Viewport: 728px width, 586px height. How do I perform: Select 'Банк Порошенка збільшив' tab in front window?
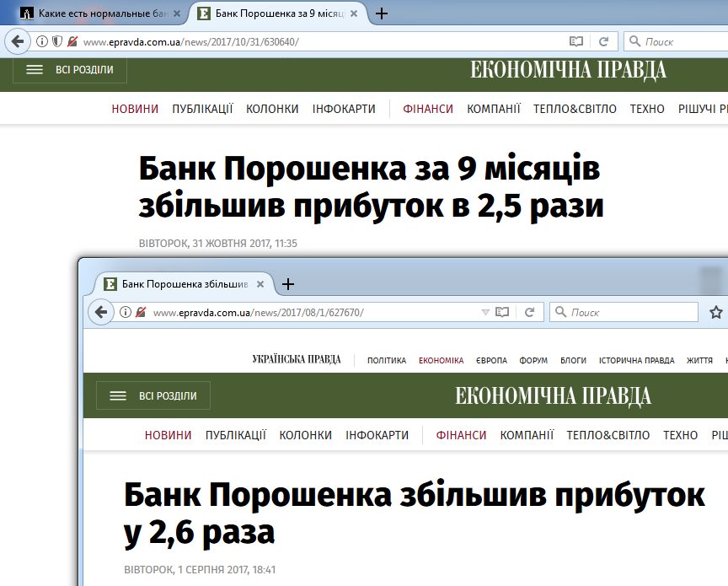point(185,284)
